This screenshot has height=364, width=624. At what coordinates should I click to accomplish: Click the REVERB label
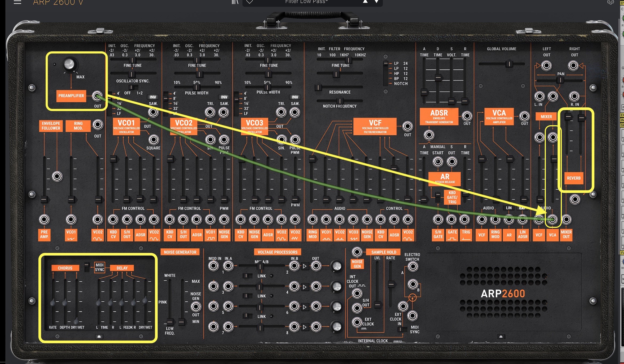(574, 178)
